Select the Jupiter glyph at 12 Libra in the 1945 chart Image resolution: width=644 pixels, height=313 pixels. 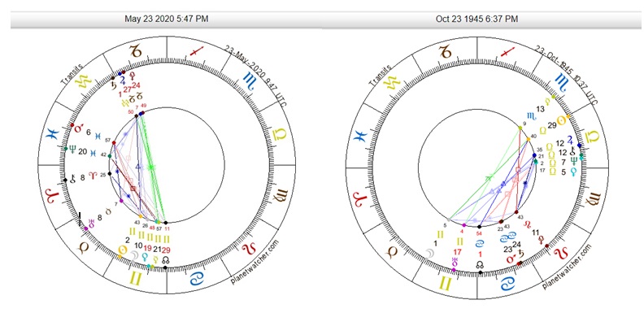(570, 140)
